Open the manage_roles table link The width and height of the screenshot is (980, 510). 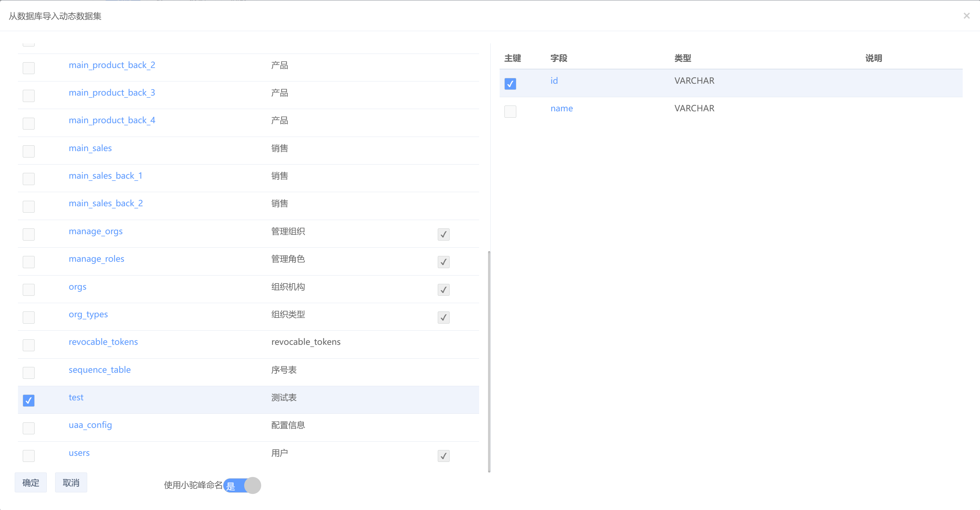coord(96,259)
